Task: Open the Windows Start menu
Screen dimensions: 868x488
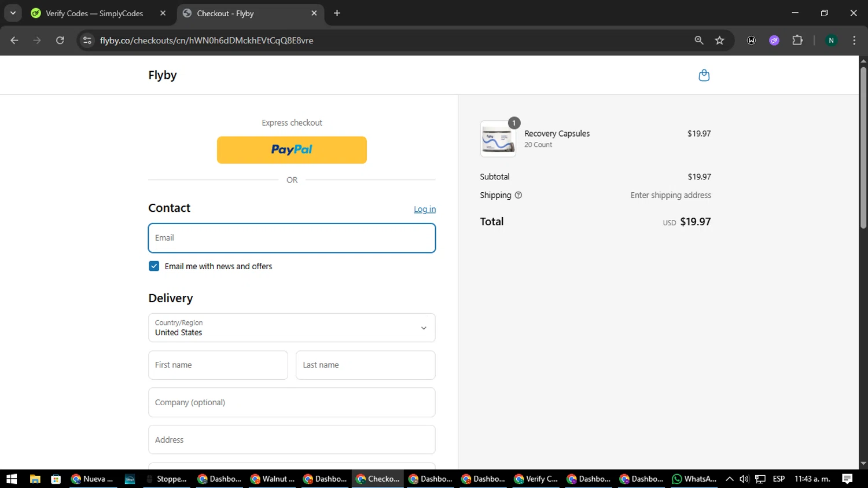Action: pyautogui.click(x=12, y=479)
